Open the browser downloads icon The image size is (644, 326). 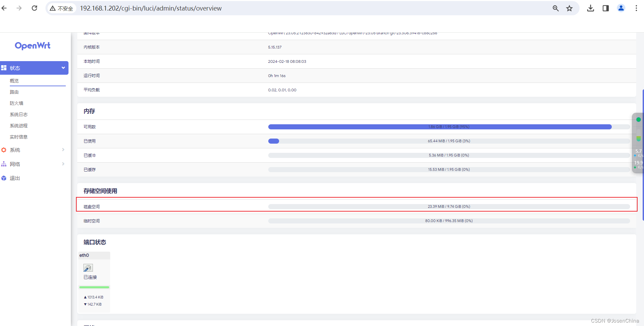pyautogui.click(x=590, y=8)
